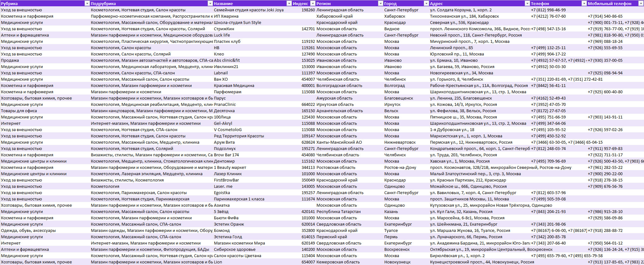This screenshot has width=644, height=265.
Task: Select the rubric cell "Одежда, обувь, аксессуары"
Action: 45,230
